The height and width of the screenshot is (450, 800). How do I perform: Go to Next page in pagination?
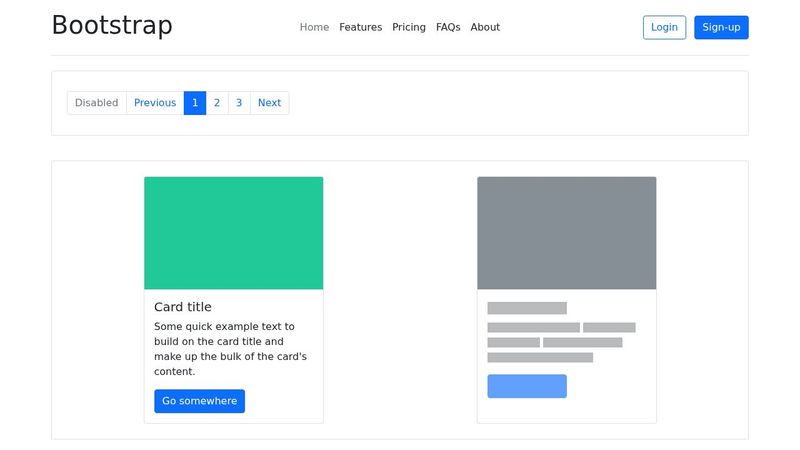tap(269, 103)
